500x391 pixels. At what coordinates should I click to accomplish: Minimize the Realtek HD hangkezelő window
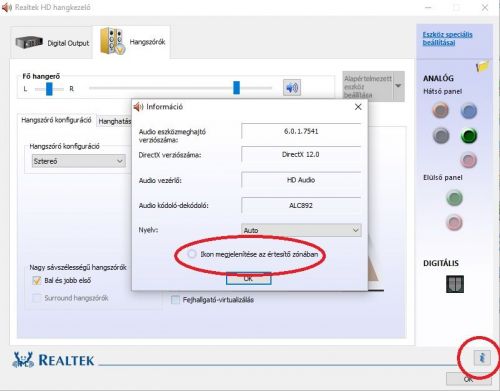click(429, 7)
